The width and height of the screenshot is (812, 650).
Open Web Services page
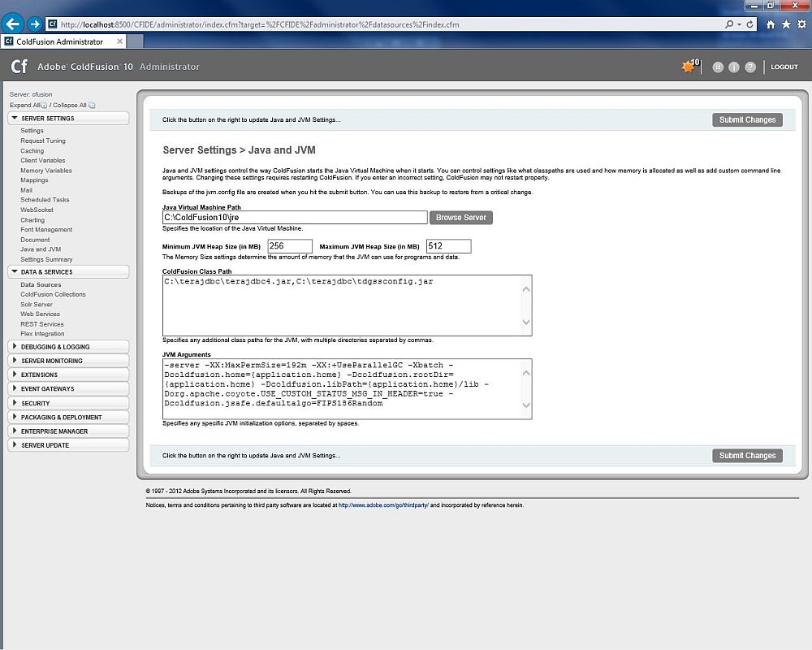[x=41, y=314]
